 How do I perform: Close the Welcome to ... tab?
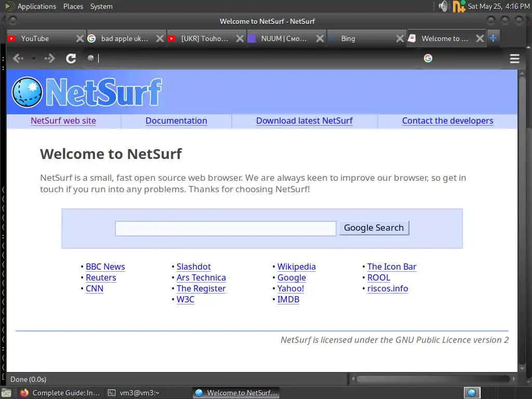(x=480, y=38)
